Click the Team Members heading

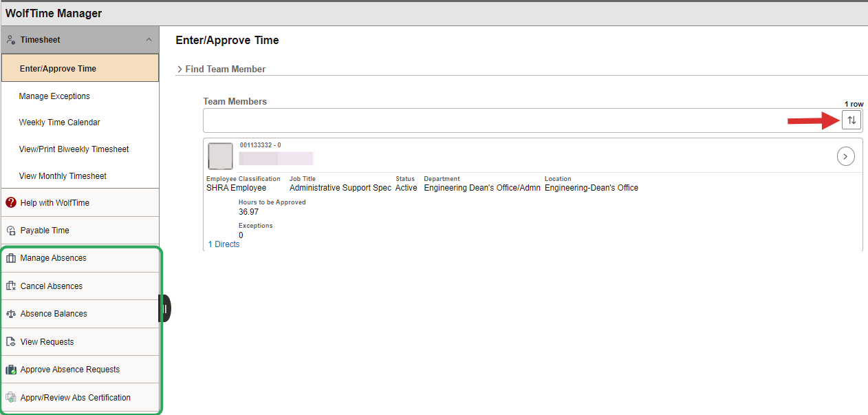[235, 101]
